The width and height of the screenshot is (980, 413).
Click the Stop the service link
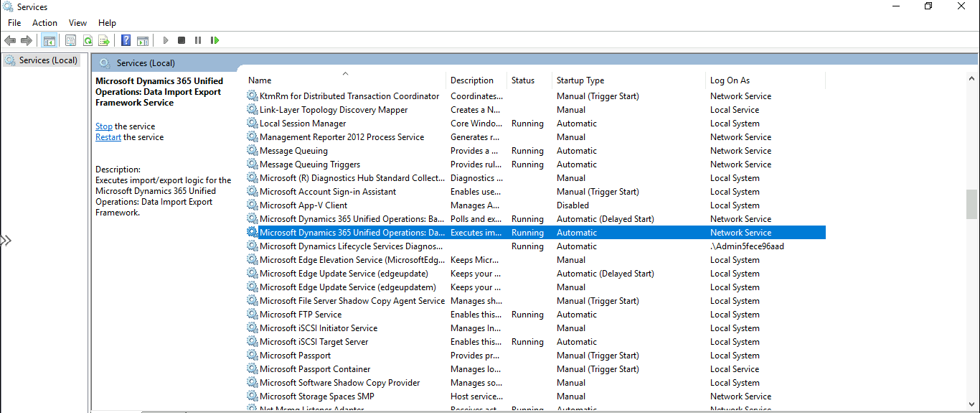(x=104, y=126)
